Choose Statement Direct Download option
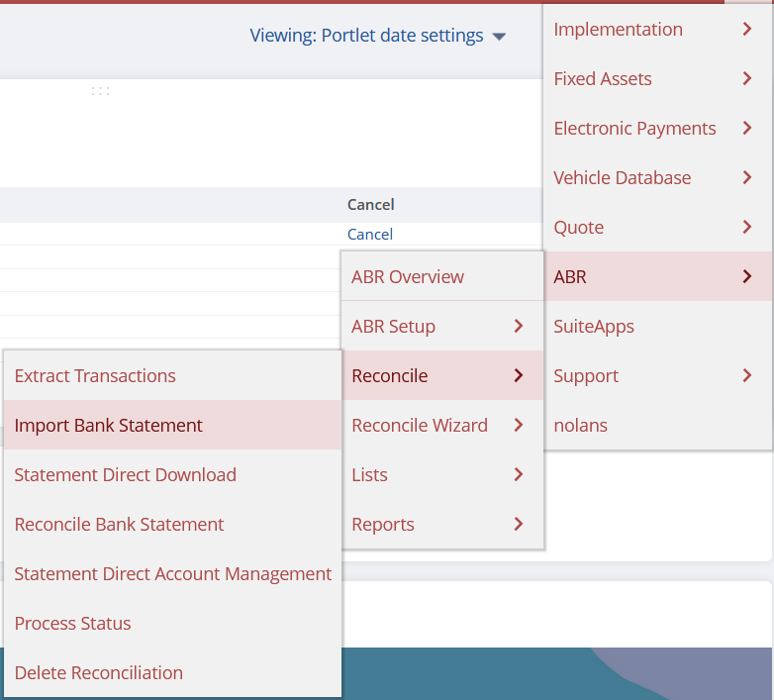774x700 pixels. pos(125,475)
